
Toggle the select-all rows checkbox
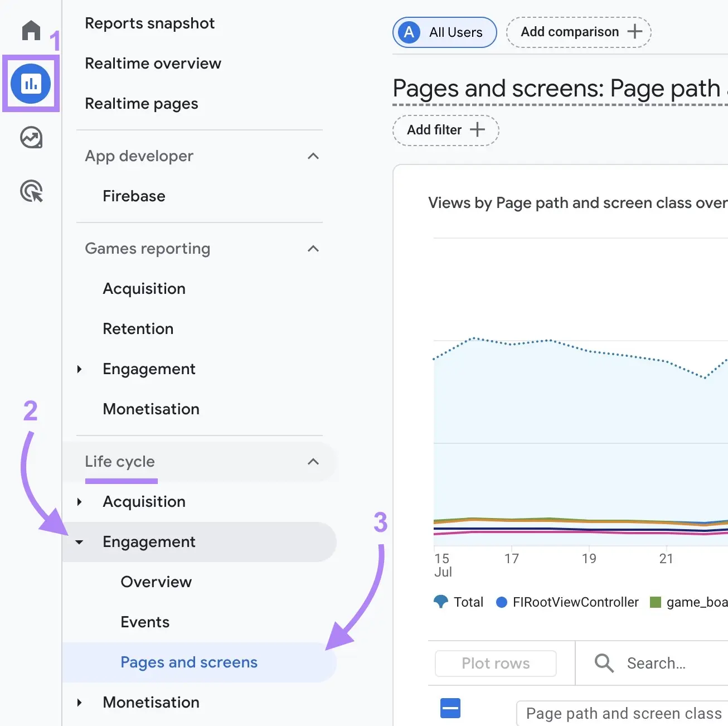click(x=450, y=708)
